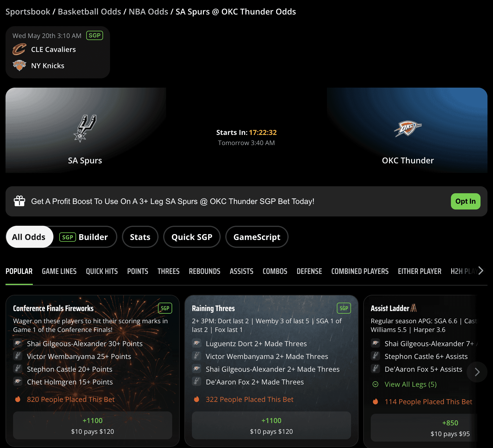Go to the Sportsbook breadcrumb link

(28, 12)
